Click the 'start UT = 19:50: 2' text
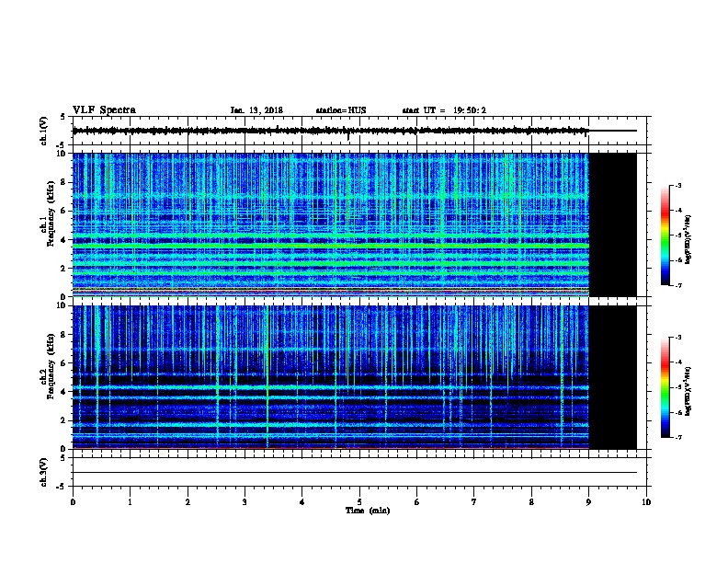Viewport: 728px width, 563px height. pos(444,110)
